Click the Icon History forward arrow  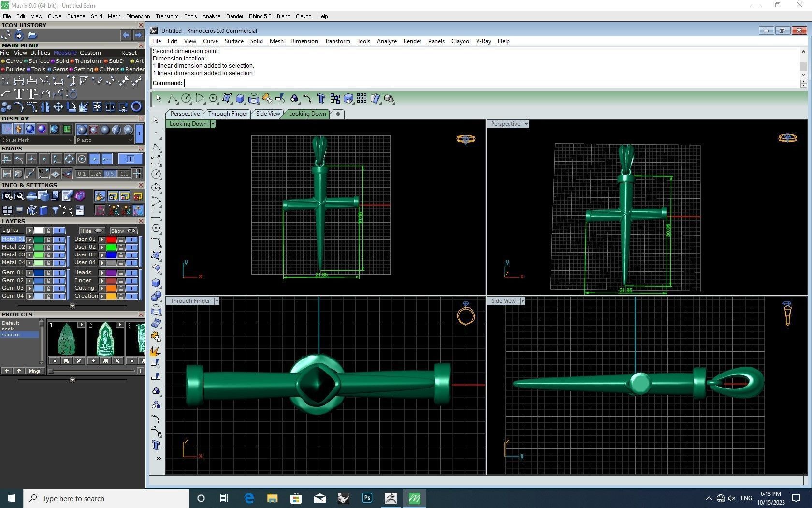[x=138, y=35]
